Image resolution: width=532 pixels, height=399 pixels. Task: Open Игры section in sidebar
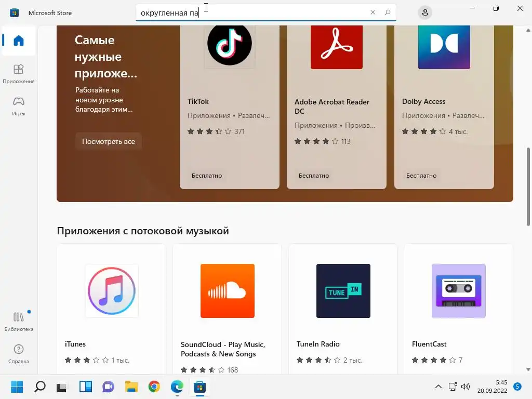pyautogui.click(x=19, y=106)
